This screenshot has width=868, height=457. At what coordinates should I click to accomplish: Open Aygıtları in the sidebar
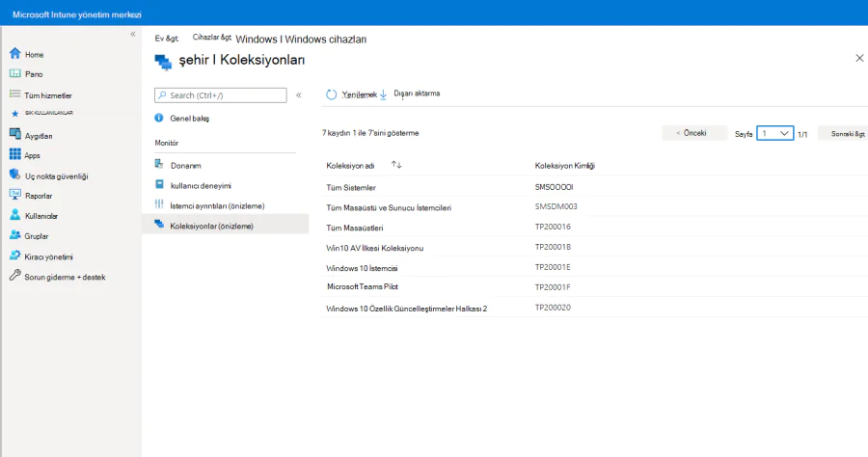[x=39, y=136]
